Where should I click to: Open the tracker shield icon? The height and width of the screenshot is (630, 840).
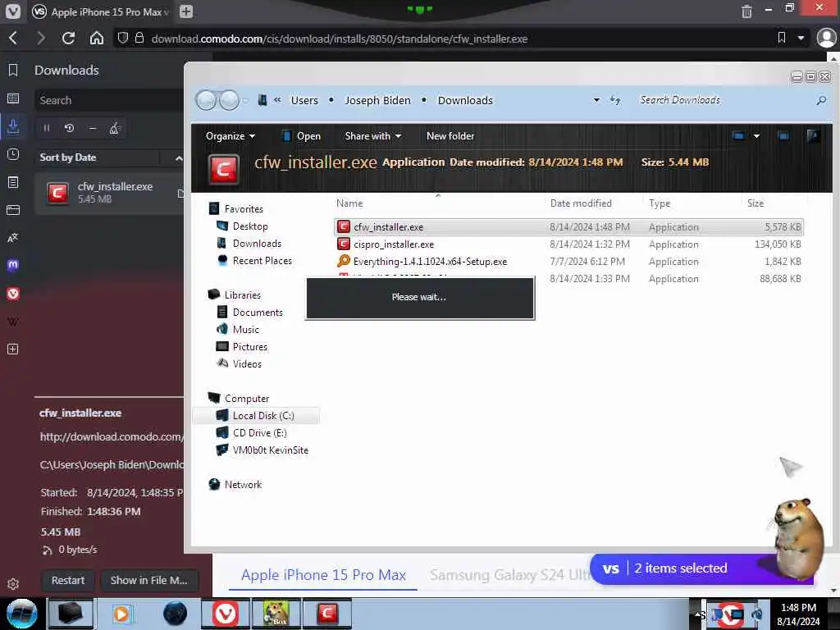coord(123,38)
